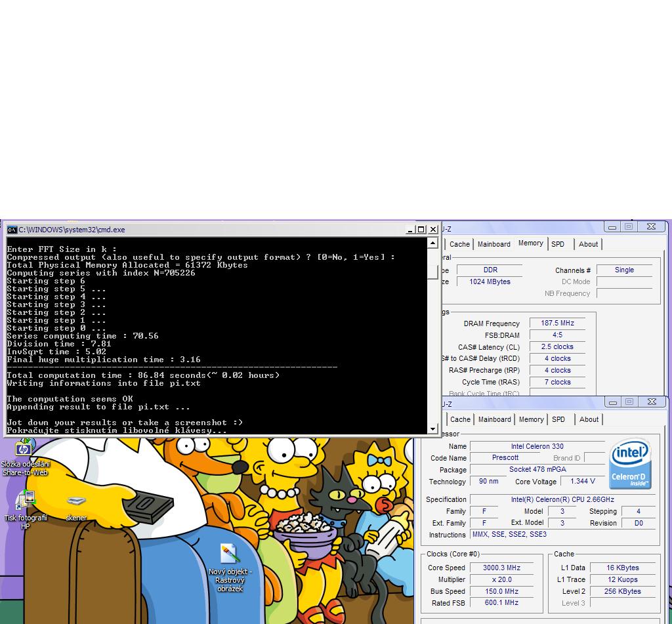672x624 pixels.
Task: Close the upper CPU-Z window
Action: pos(652,227)
